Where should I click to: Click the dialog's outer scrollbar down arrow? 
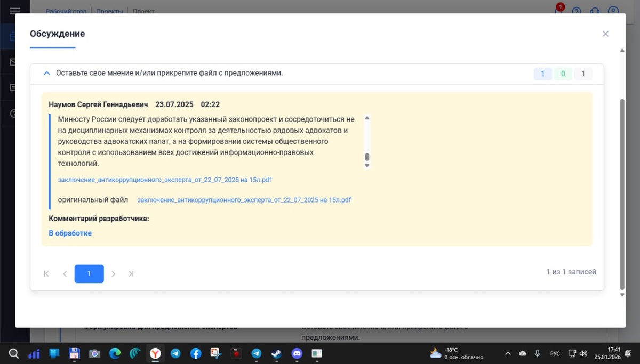[622, 295]
